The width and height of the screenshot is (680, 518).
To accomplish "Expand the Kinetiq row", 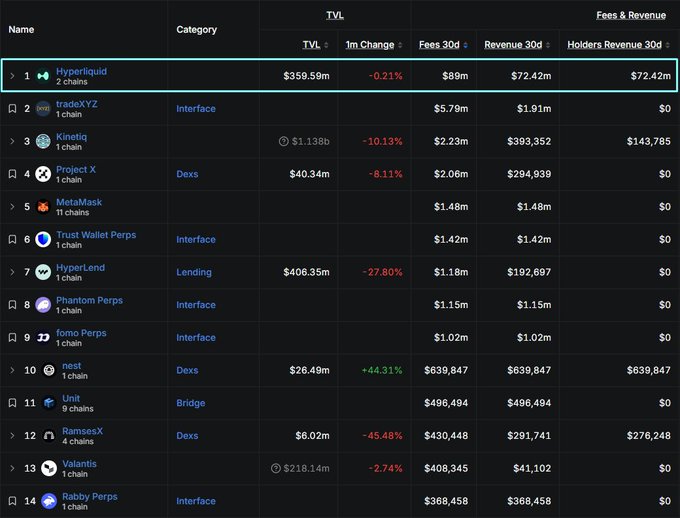I will point(12,141).
